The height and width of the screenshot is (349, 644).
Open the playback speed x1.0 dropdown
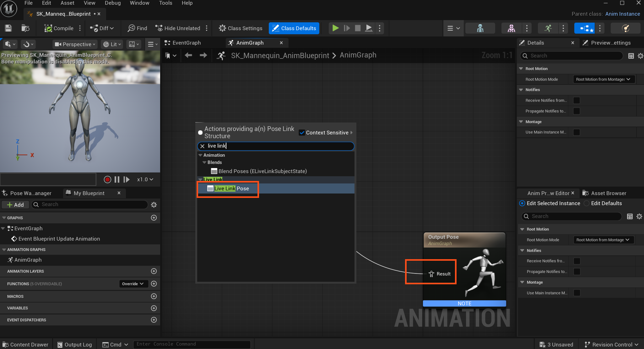(x=145, y=179)
